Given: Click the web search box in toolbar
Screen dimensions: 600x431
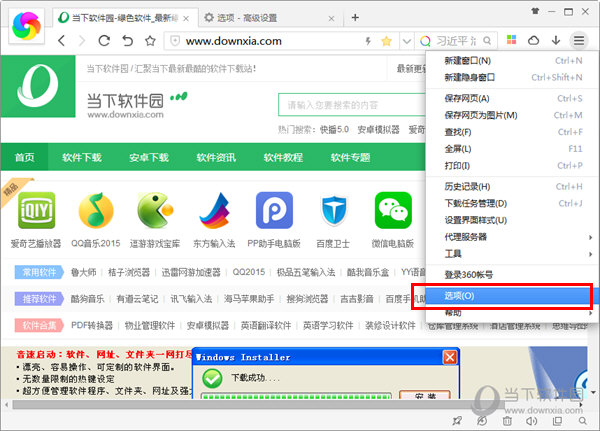Looking at the screenshot, I should (x=456, y=41).
